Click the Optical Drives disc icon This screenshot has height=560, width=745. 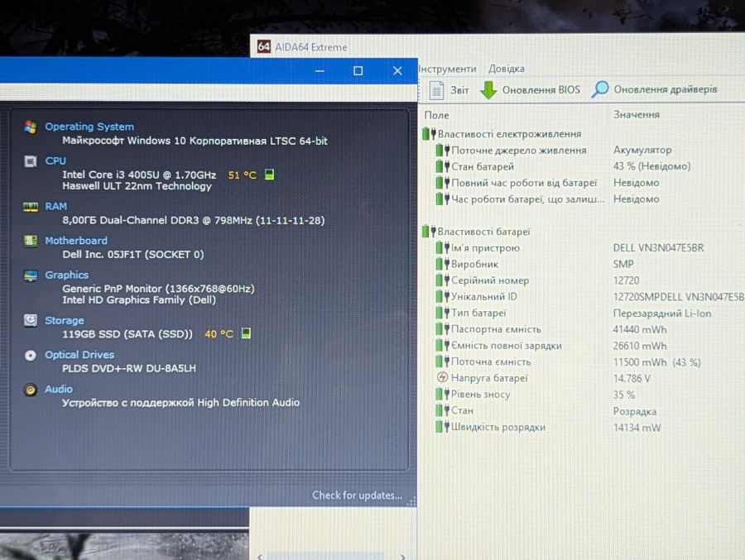point(31,356)
